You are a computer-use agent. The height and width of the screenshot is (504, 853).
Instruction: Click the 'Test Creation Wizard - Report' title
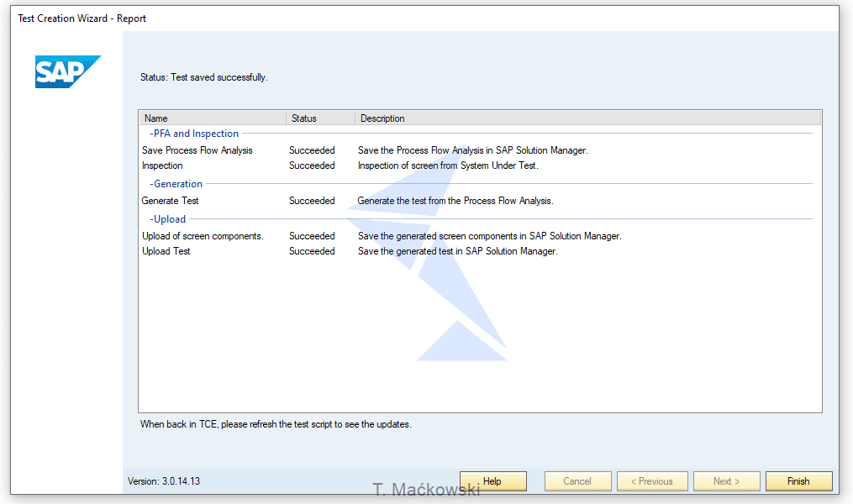tap(82, 18)
